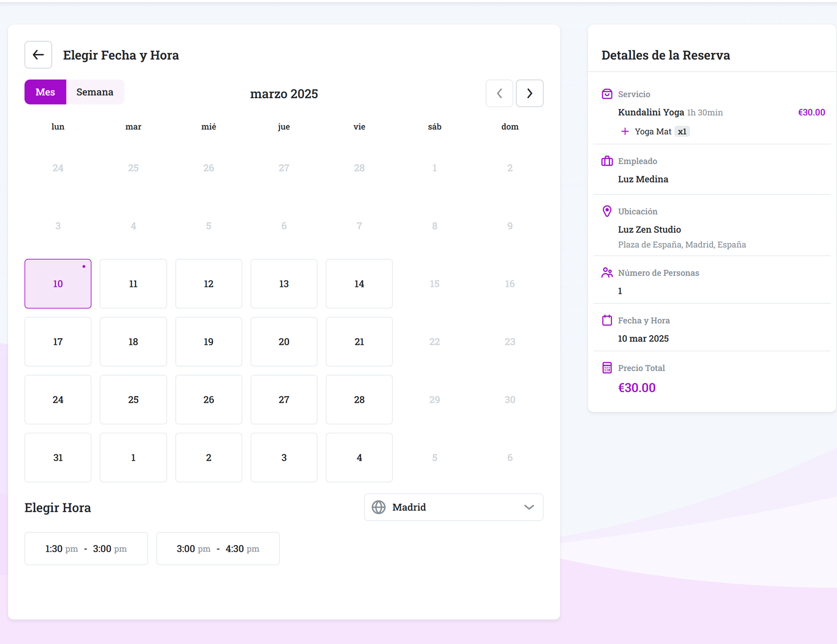Click the Ubicación map pin icon

607,211
